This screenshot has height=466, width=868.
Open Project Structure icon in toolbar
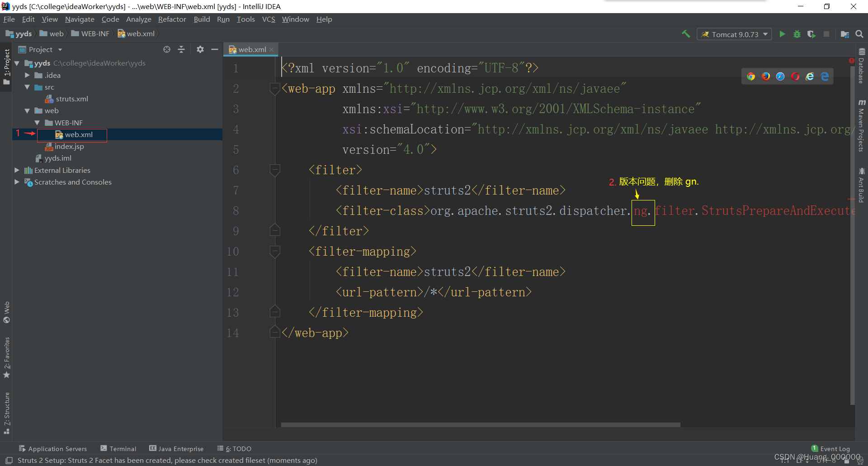point(844,34)
